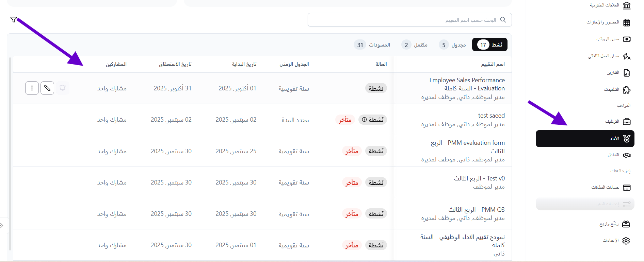The image size is (644, 262).
Task: Click the table's vertical scrollbar
Action: coord(10,153)
